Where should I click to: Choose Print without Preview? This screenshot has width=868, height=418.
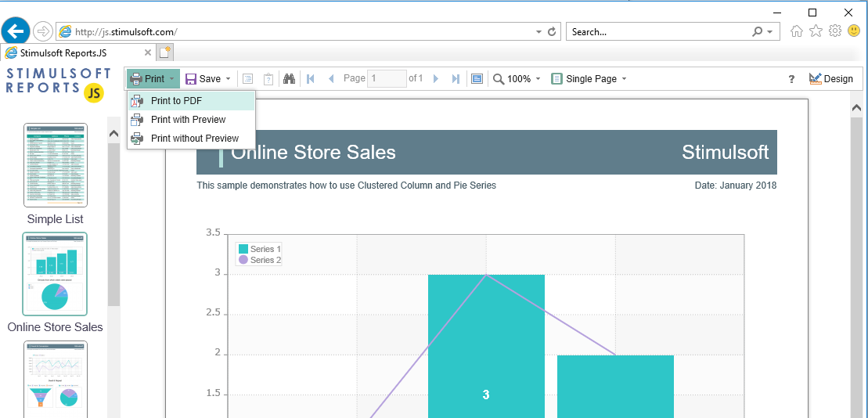[192, 139]
